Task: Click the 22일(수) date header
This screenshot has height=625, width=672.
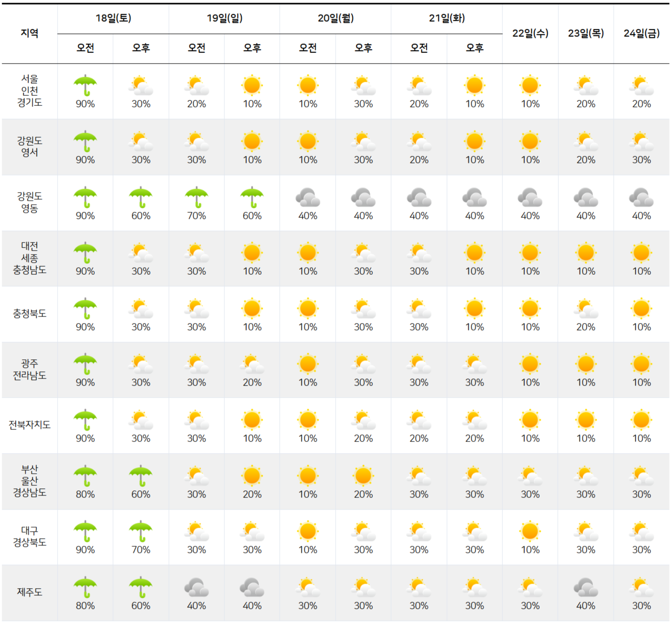Action: click(x=530, y=33)
